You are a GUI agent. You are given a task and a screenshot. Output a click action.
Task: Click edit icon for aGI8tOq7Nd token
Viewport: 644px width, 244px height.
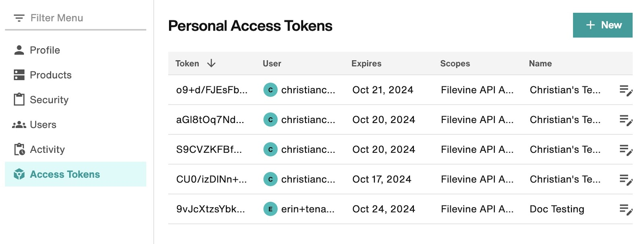point(626,120)
